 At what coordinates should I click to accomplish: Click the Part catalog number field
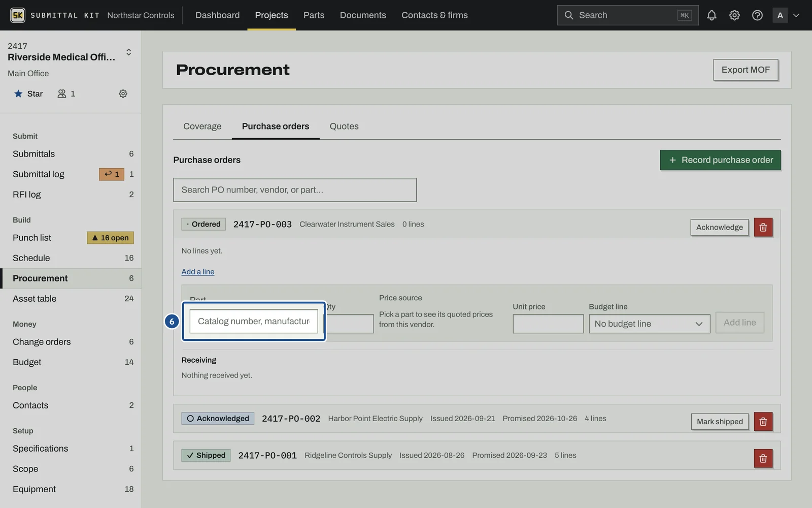(254, 322)
